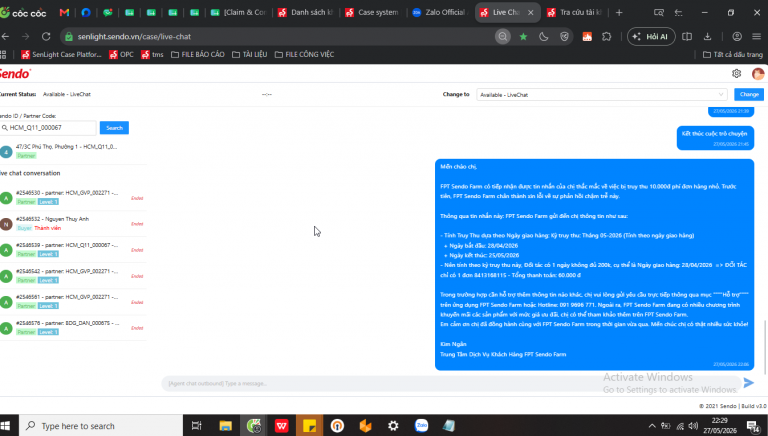Toggle dark mode moon icon
The height and width of the screenshot is (436, 768).
point(544,37)
